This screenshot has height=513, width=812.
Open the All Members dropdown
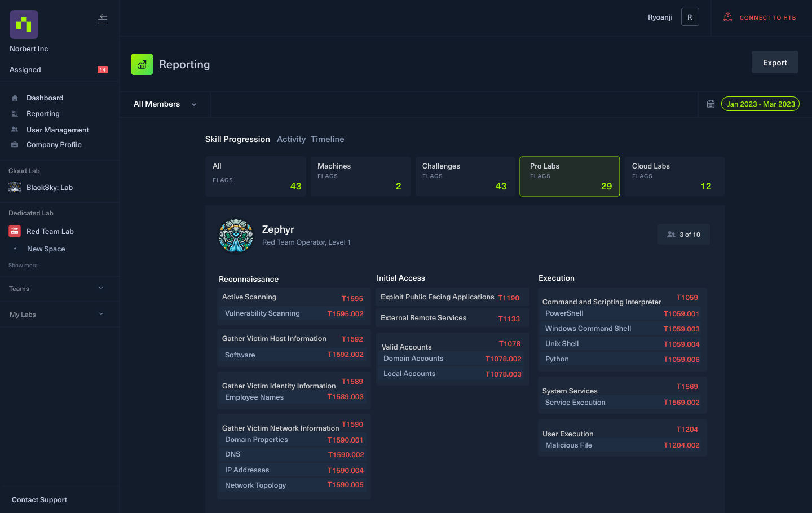point(165,104)
